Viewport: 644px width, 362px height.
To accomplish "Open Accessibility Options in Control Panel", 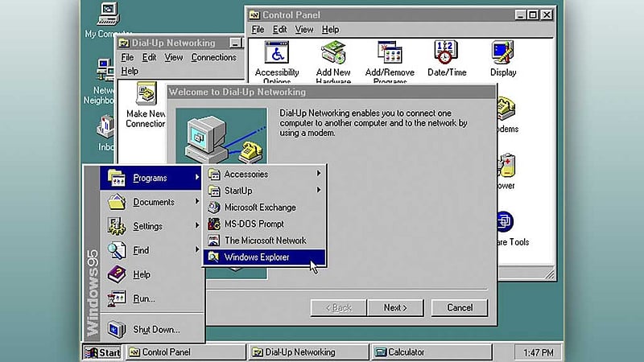I will click(x=277, y=52).
